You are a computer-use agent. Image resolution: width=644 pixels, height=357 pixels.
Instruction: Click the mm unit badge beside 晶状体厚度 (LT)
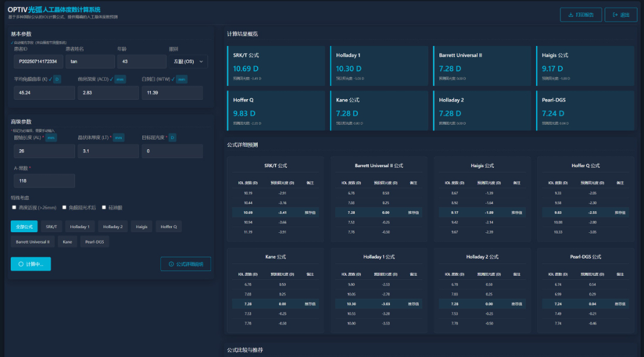(119, 138)
